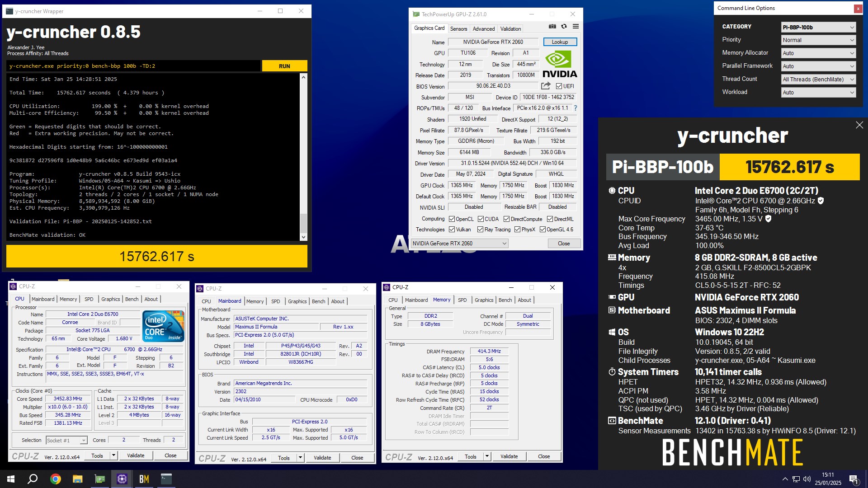Click Memory icon in BenchMate panel

pos(612,258)
